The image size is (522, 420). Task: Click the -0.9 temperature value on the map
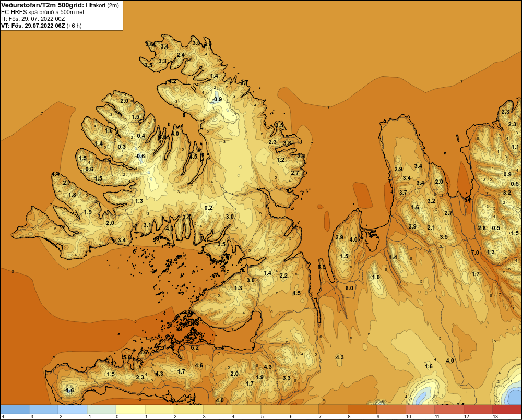coord(217,99)
